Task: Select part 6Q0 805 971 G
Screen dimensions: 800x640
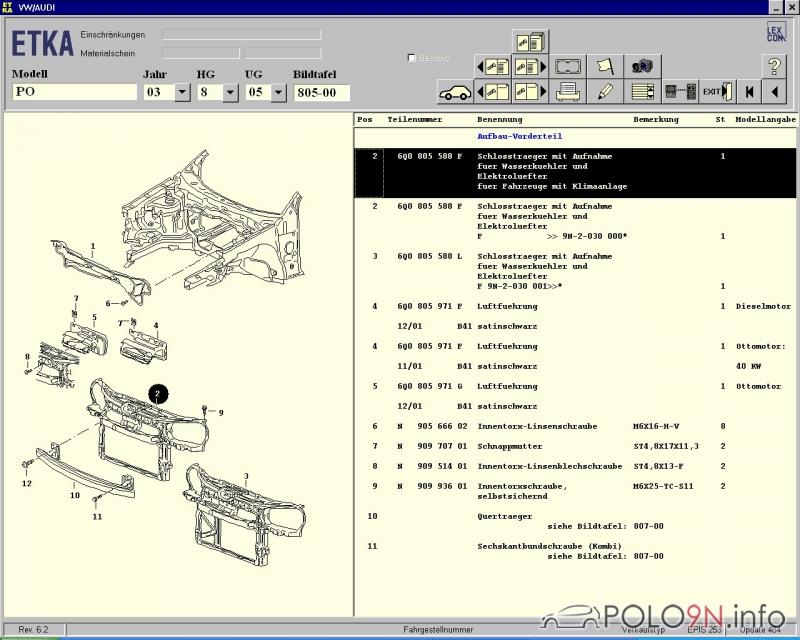Action: [574, 396]
